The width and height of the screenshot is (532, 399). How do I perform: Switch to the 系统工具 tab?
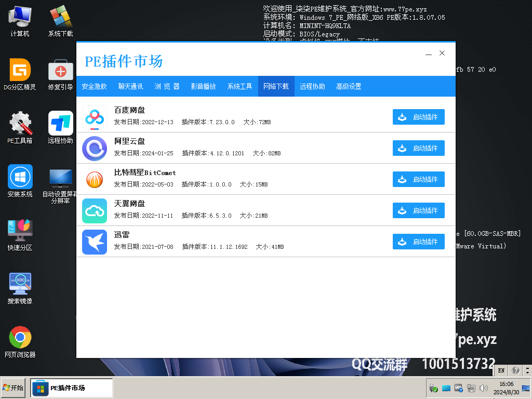point(240,87)
